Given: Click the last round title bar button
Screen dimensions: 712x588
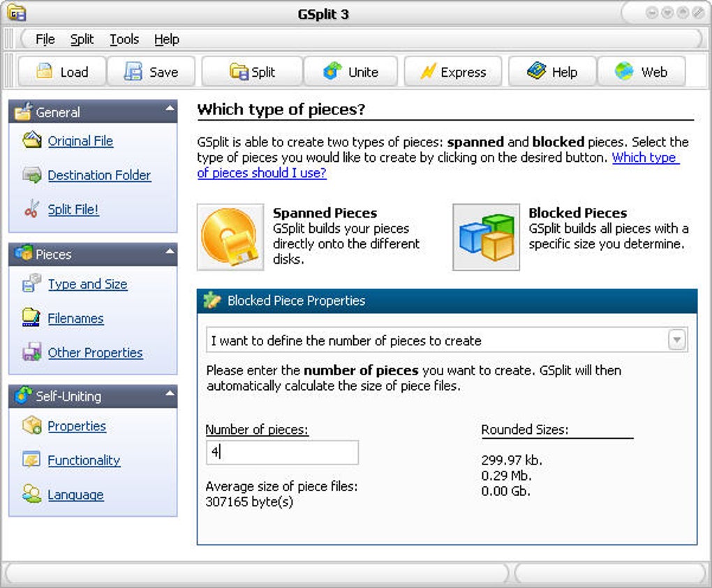Looking at the screenshot, I should (698, 13).
